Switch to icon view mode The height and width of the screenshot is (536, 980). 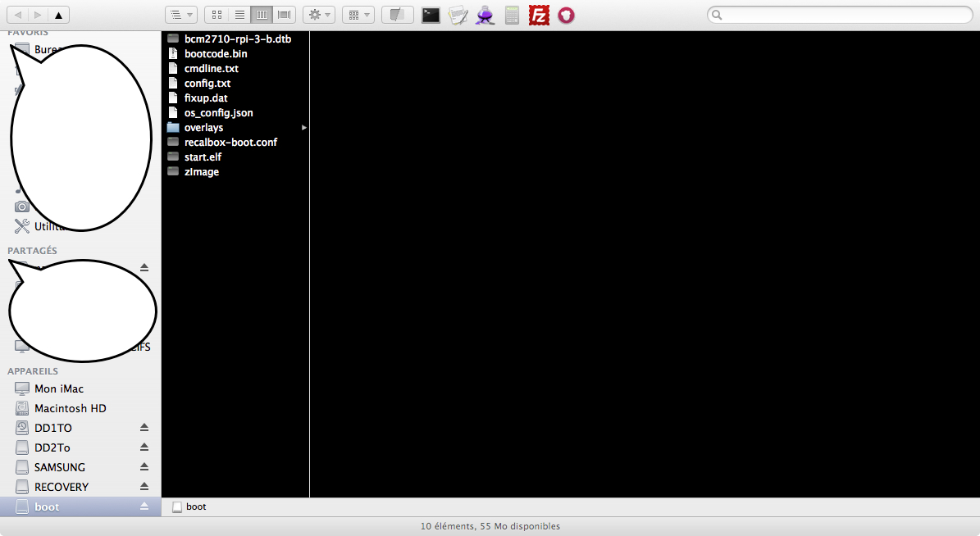pyautogui.click(x=216, y=15)
